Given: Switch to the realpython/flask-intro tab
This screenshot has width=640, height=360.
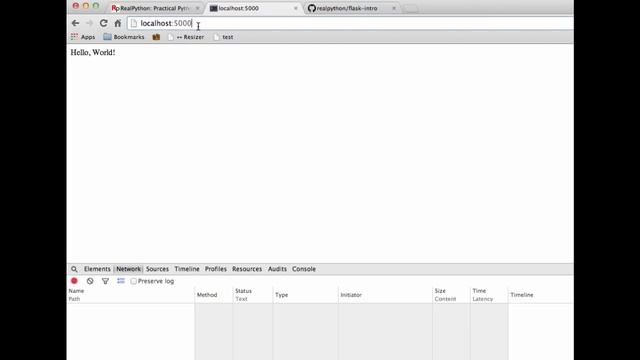Looking at the screenshot, I should click(351, 8).
